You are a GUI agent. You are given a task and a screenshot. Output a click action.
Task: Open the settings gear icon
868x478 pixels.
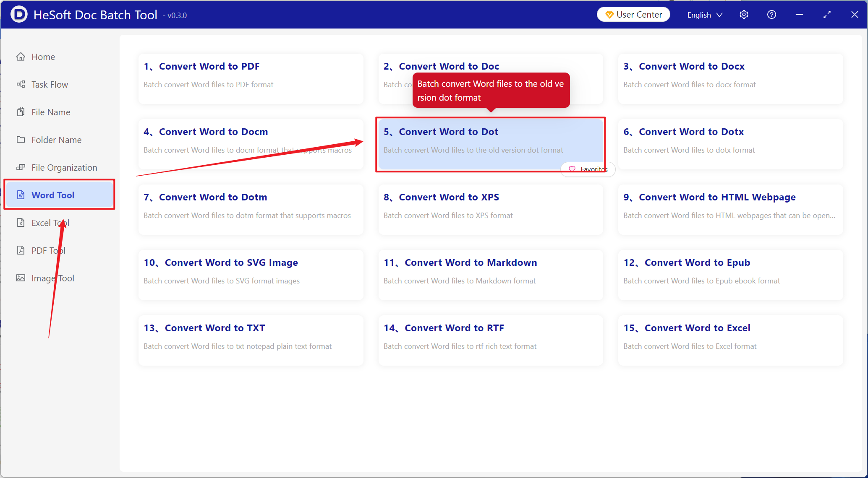pos(744,15)
